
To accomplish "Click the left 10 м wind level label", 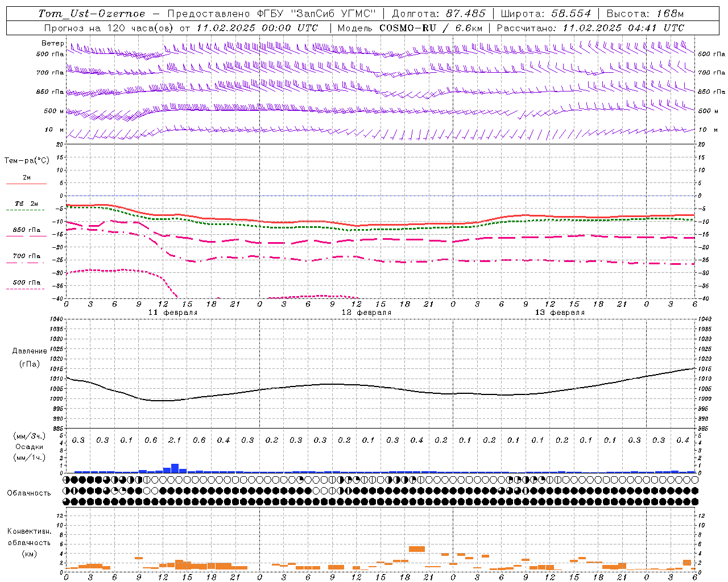I will click(55, 130).
